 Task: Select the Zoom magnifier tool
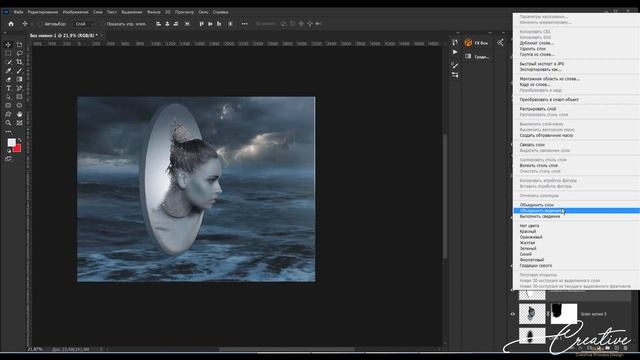coord(8,123)
